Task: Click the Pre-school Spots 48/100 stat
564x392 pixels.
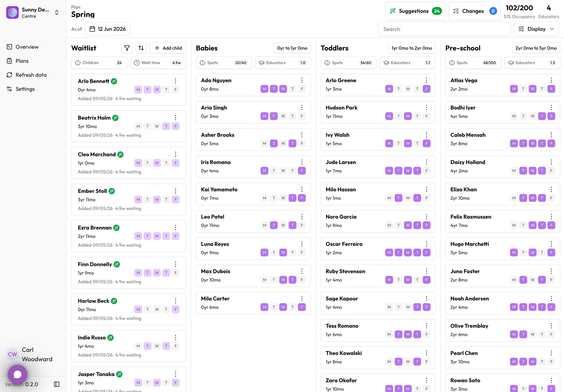Action: [473, 63]
